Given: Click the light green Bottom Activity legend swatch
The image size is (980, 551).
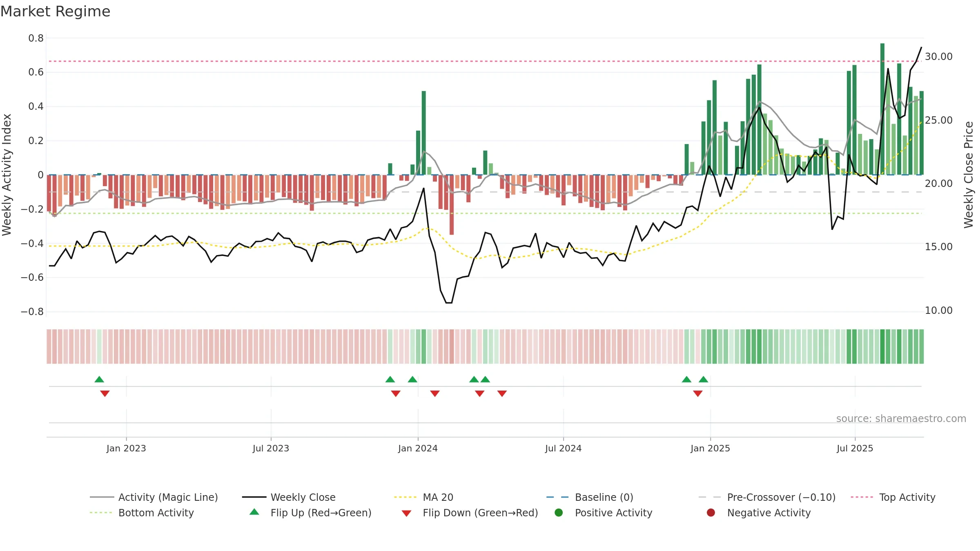Looking at the screenshot, I should [101, 513].
